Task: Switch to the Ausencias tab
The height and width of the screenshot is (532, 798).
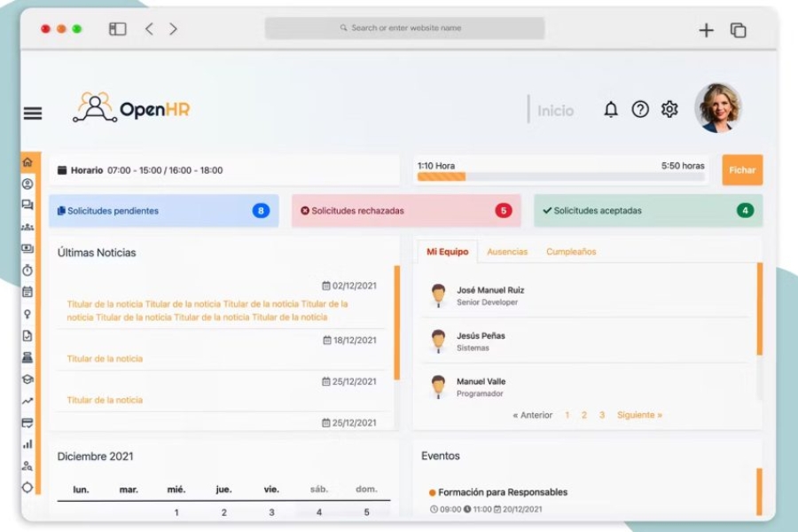Action: pos(507,251)
